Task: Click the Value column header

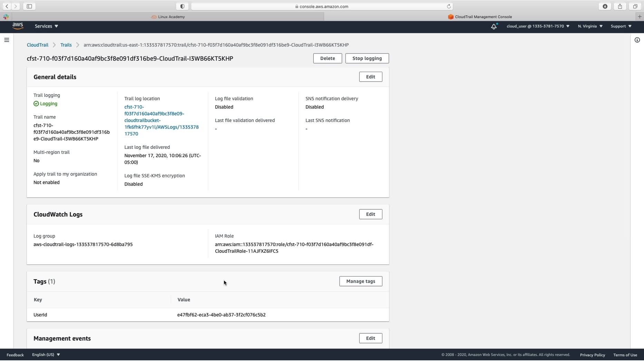Action: click(x=184, y=300)
